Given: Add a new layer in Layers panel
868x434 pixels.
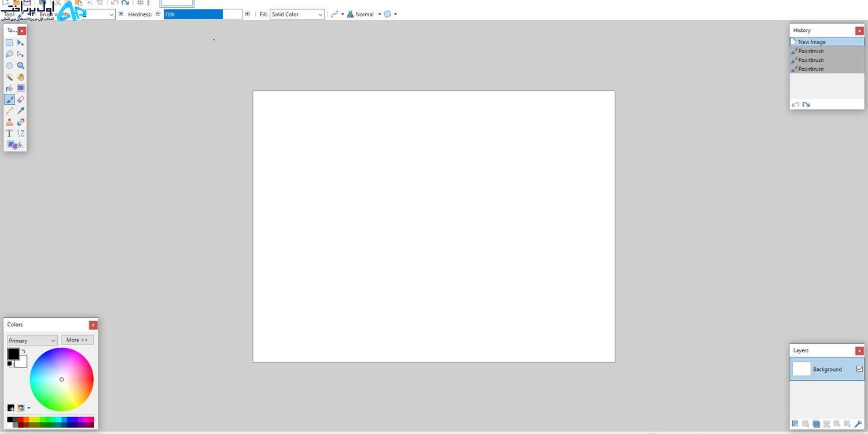Looking at the screenshot, I should coord(795,424).
